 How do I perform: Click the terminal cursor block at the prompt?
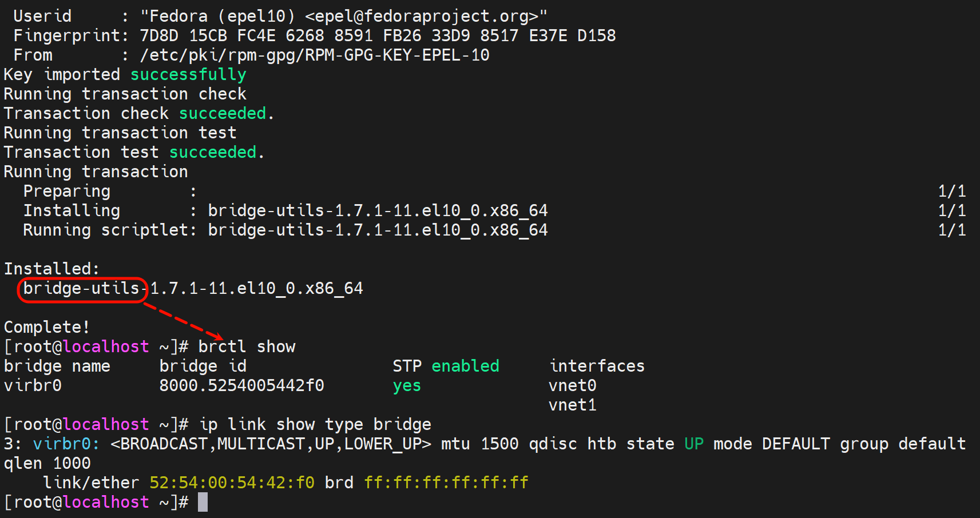pyautogui.click(x=203, y=502)
